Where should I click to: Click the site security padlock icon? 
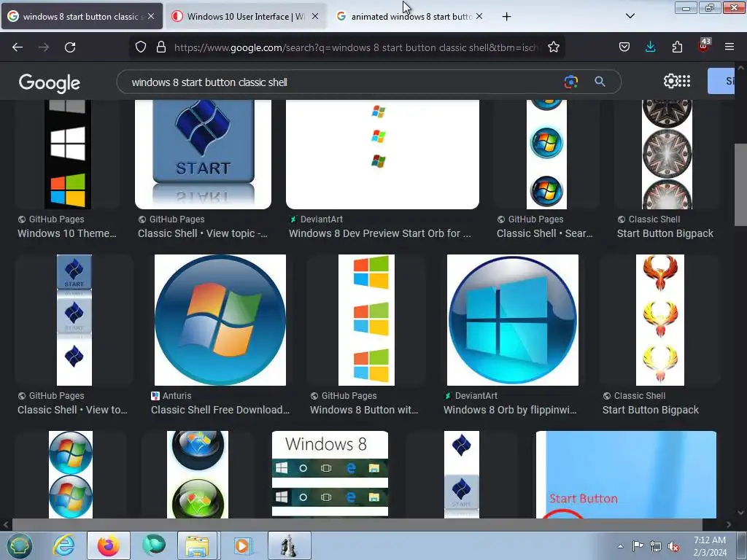point(161,47)
